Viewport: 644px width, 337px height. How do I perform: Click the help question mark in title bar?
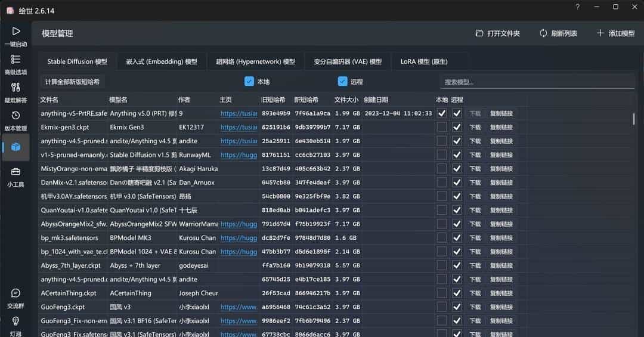click(577, 7)
